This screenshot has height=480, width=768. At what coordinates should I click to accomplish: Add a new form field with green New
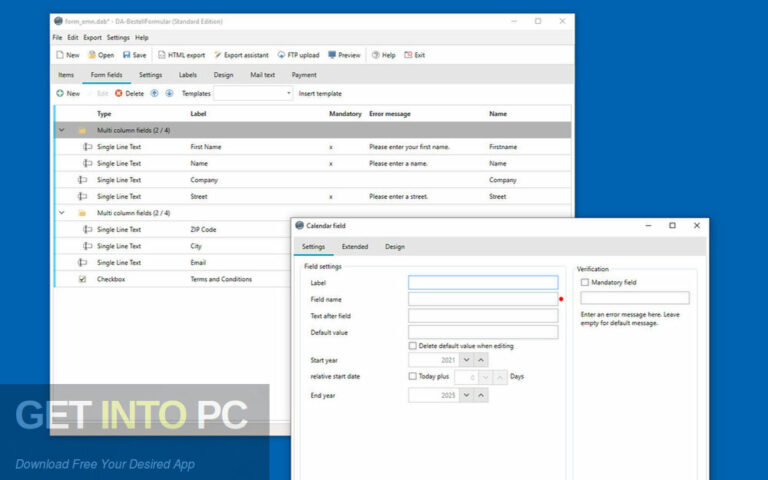point(68,94)
